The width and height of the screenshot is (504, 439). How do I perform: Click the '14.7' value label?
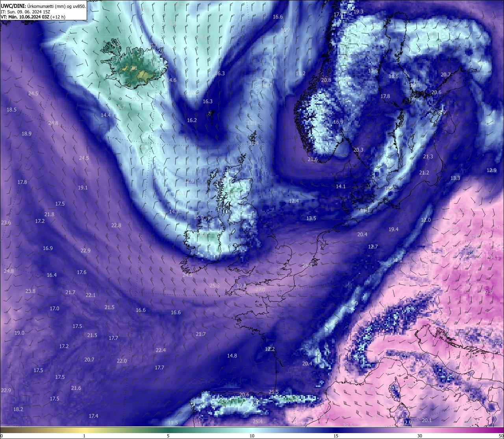coord(174,211)
